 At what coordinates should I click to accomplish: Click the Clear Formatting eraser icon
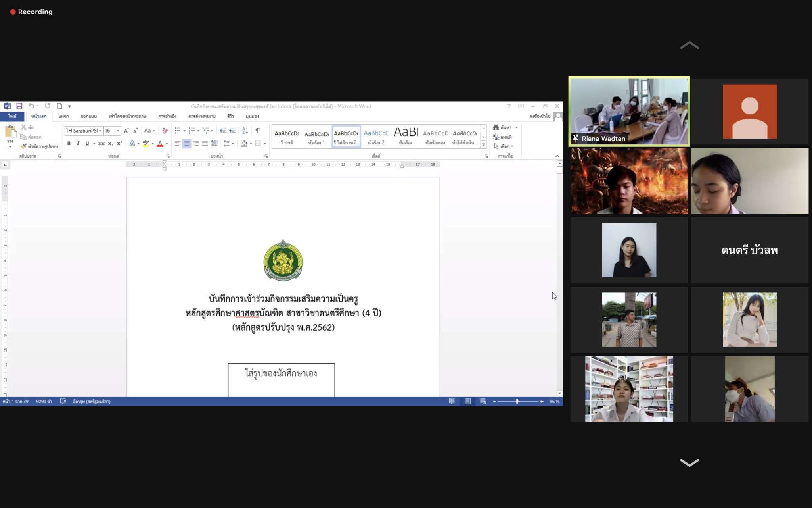coord(165,131)
